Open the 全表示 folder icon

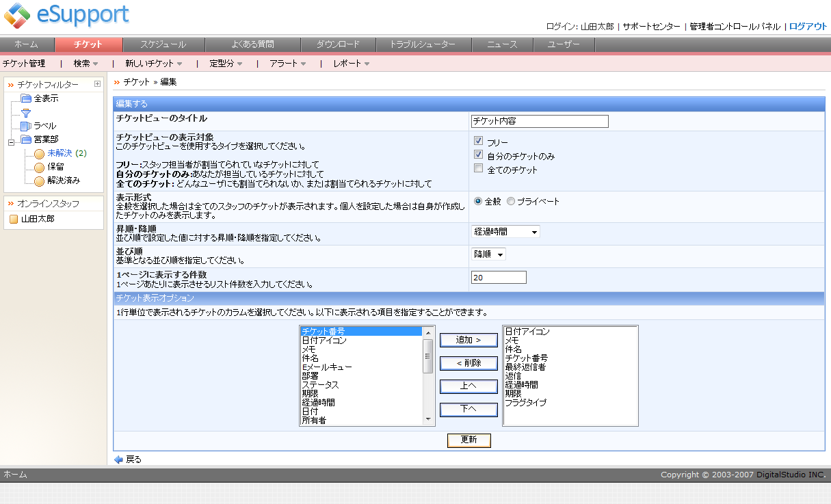coord(26,98)
